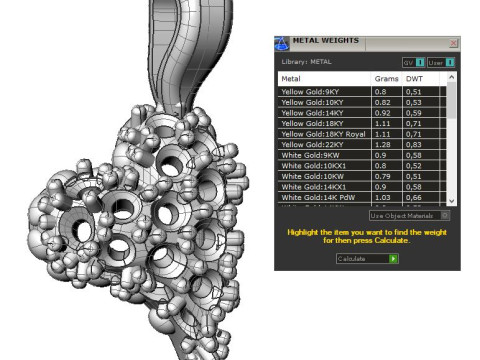
Task: Select the White Gold:14KX1 row
Action: 362,187
